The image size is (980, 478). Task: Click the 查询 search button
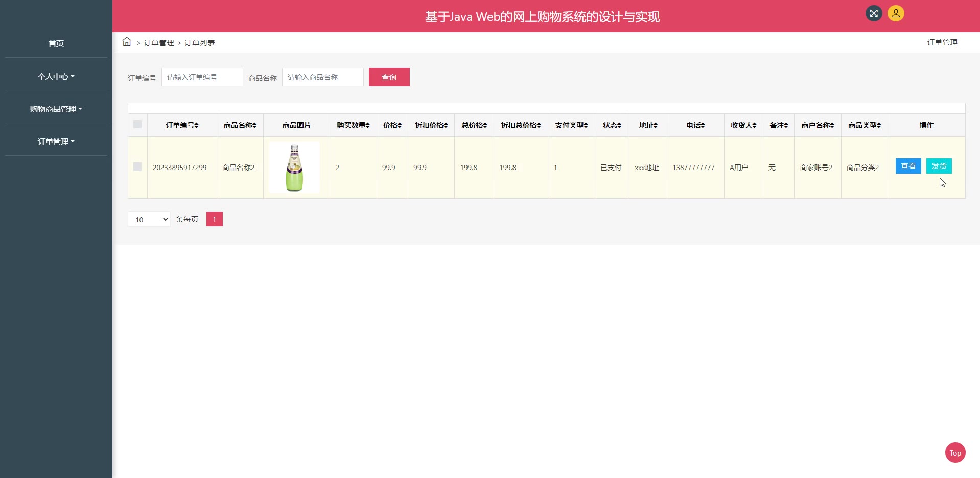tap(389, 77)
